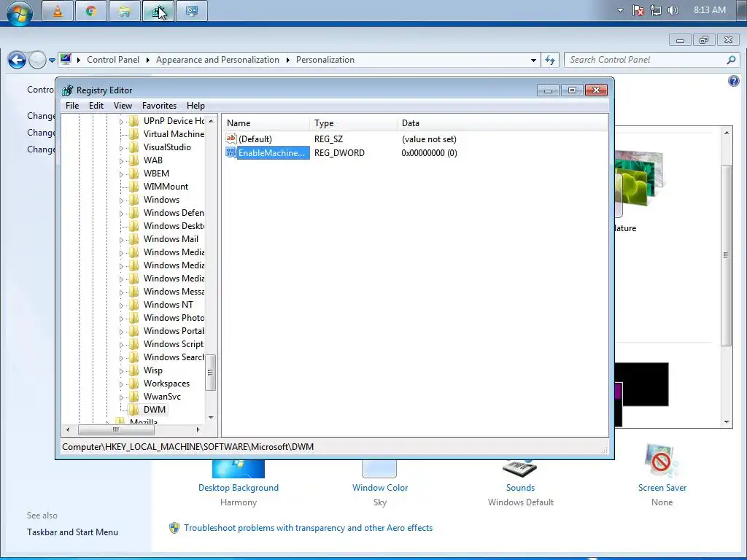Open Google Chrome from the taskbar
Screen dimensions: 747x560
point(91,11)
